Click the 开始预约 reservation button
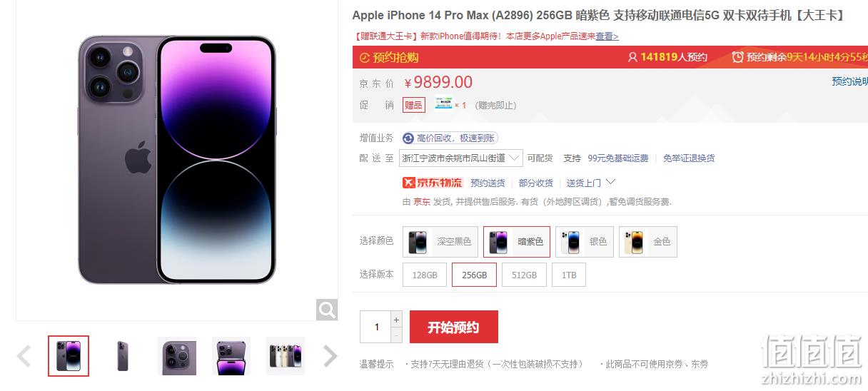This screenshot has height=391, width=868. tap(453, 327)
